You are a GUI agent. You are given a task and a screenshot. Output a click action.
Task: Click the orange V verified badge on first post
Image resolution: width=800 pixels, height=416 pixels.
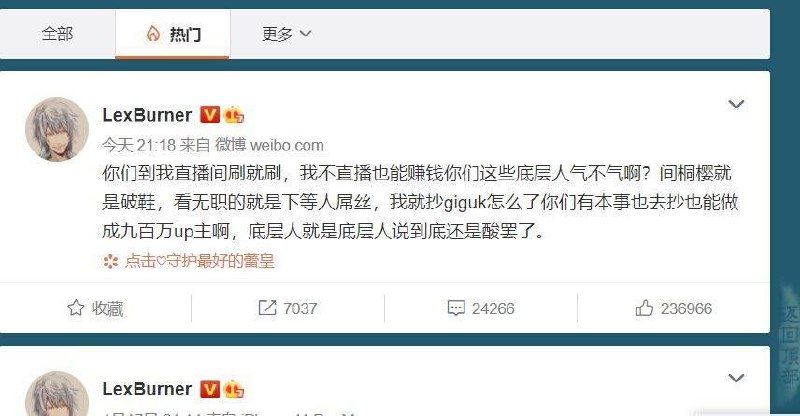pos(209,115)
